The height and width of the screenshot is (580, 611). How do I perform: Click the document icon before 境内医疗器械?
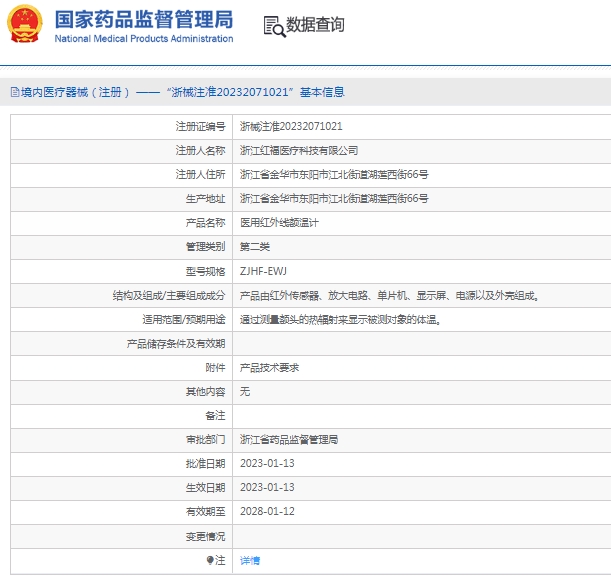tap(15, 92)
